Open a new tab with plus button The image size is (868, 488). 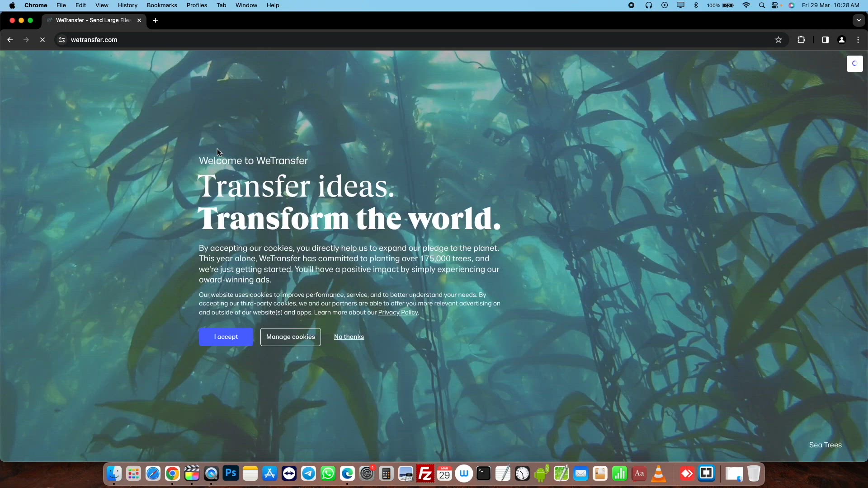point(156,20)
